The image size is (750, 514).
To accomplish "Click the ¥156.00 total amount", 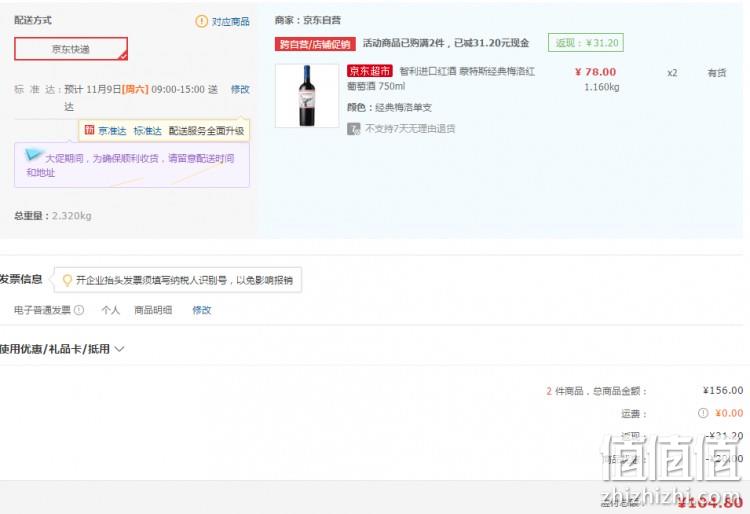I will tap(723, 391).
